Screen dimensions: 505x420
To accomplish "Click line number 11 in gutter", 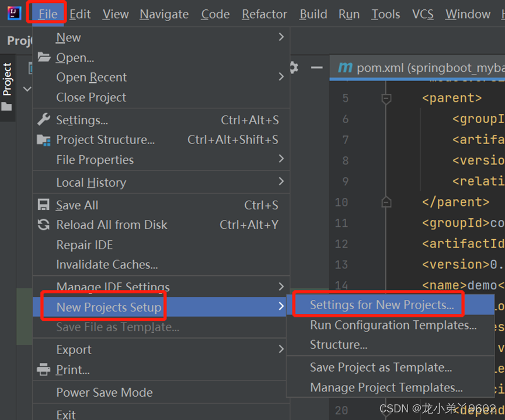I will click(342, 223).
